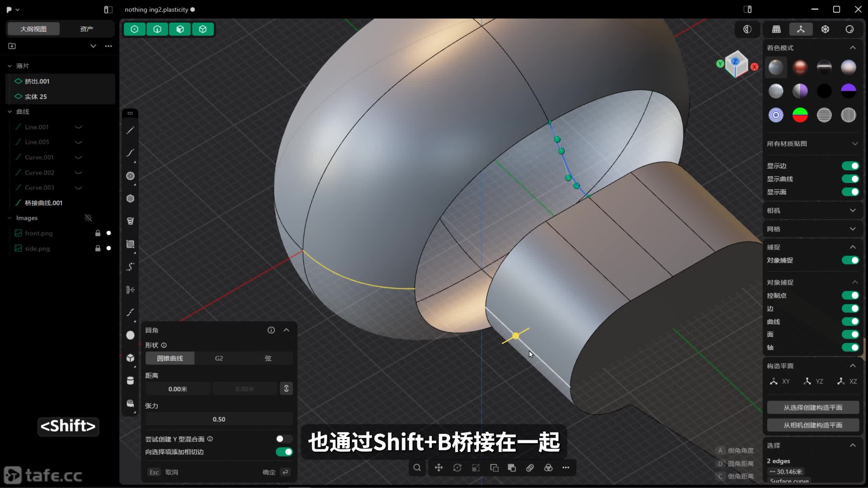Screen dimensions: 868x488
Task: Select G2 fillet shape option
Action: pos(219,358)
